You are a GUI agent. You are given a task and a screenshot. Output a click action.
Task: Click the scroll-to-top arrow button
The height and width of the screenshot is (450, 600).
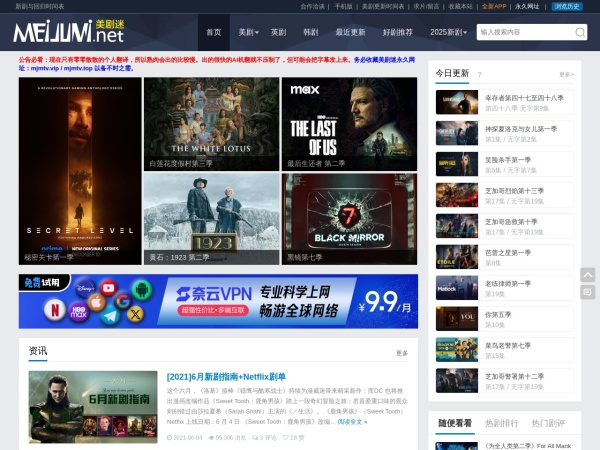click(588, 275)
